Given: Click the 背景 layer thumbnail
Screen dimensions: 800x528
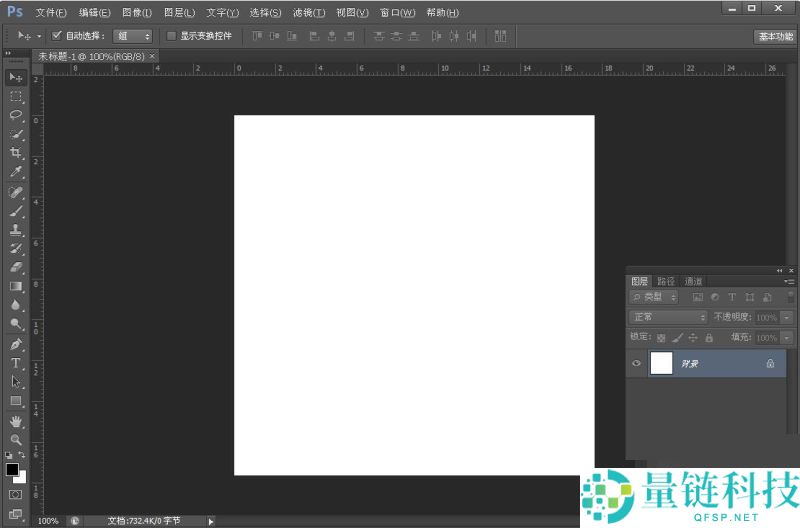Looking at the screenshot, I should [x=661, y=363].
